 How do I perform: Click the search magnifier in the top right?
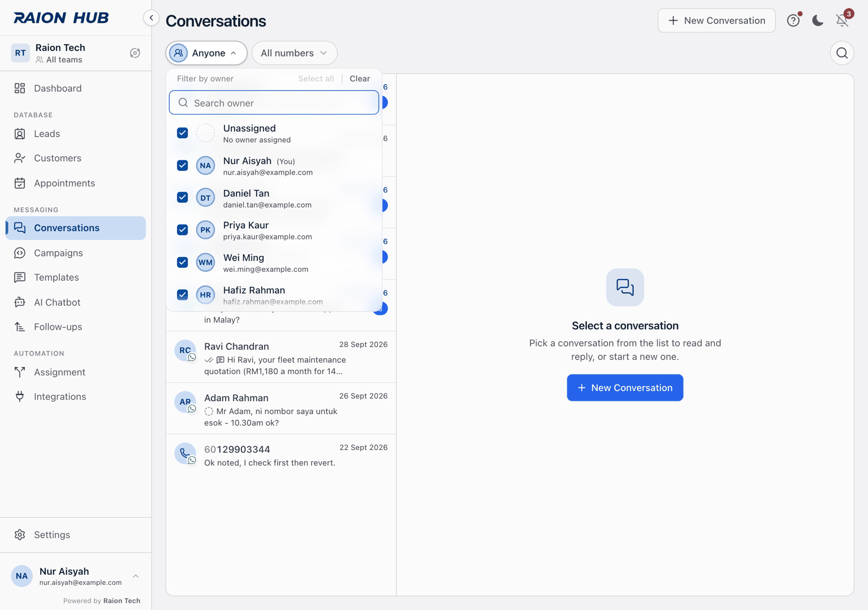tap(842, 53)
